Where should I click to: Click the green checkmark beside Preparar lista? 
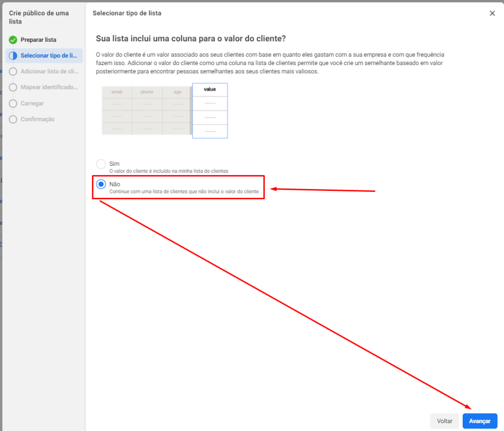point(13,40)
